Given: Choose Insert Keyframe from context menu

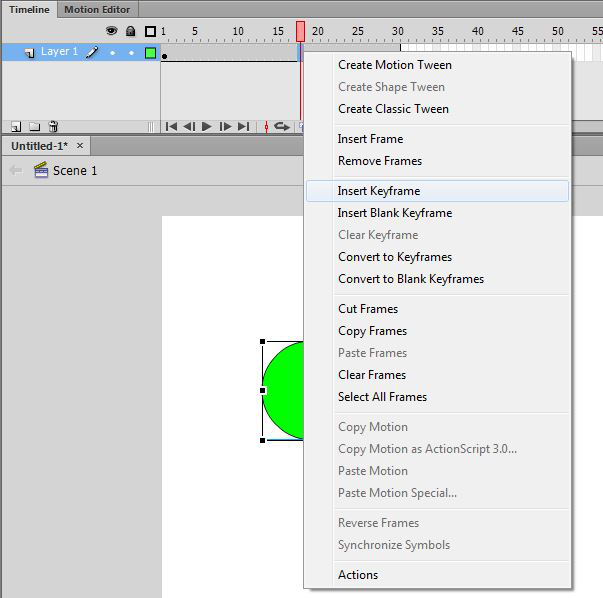Looking at the screenshot, I should pyautogui.click(x=379, y=191).
